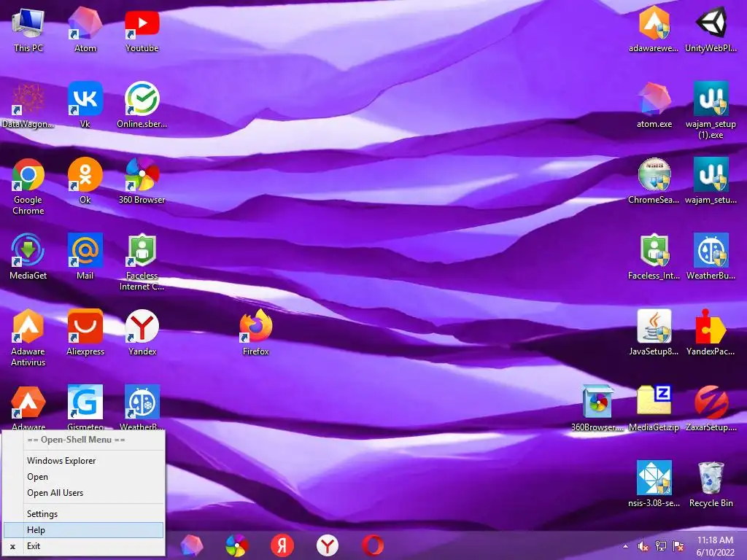Viewport: 747px width, 560px height.
Task: Show hidden system tray icons
Action: coord(625,546)
